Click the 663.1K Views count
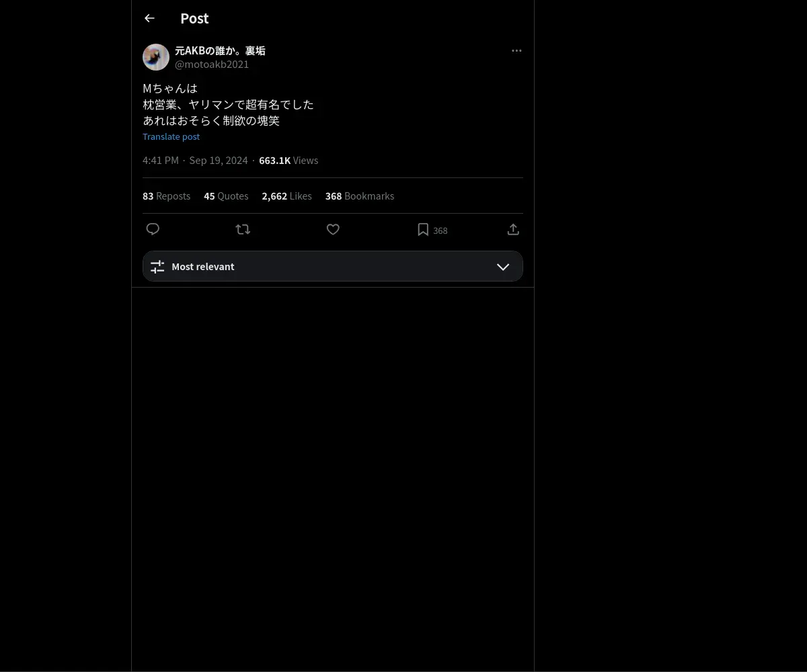Viewport: 807px width, 672px height. click(x=289, y=161)
